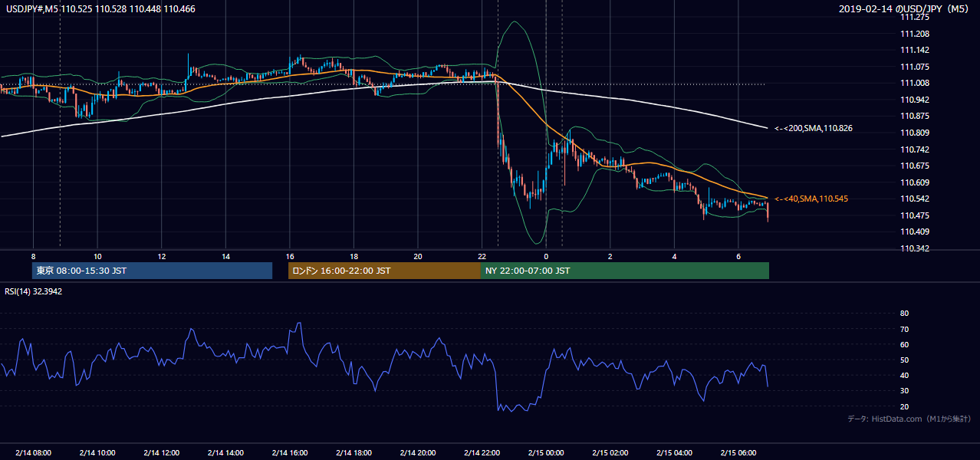The width and height of the screenshot is (980, 460).
Task: Click price level 110.342 on the axis
Action: click(x=914, y=248)
